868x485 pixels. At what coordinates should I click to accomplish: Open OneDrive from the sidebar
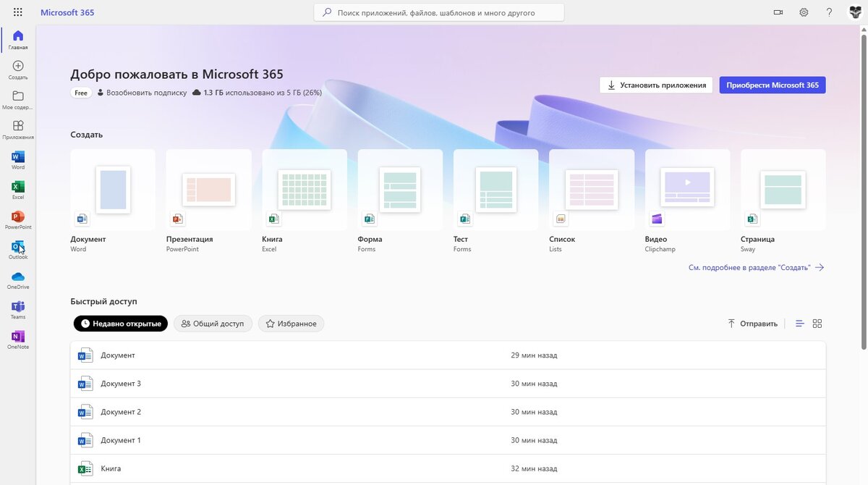[18, 280]
